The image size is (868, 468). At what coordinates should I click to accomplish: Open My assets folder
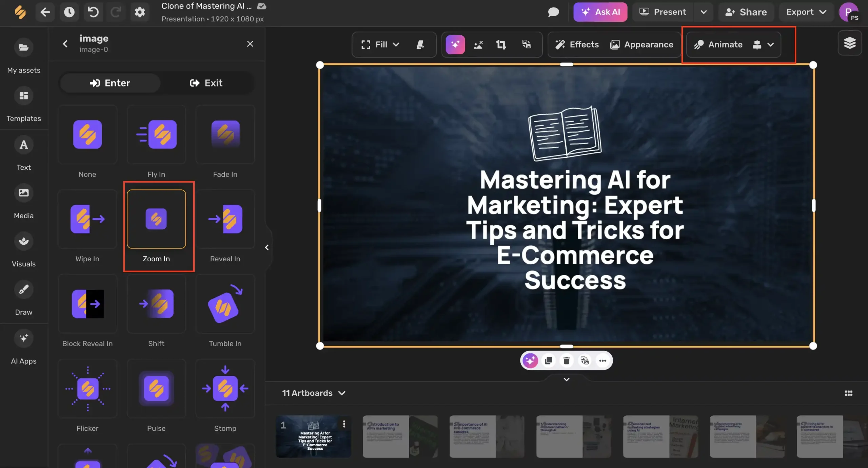(24, 56)
